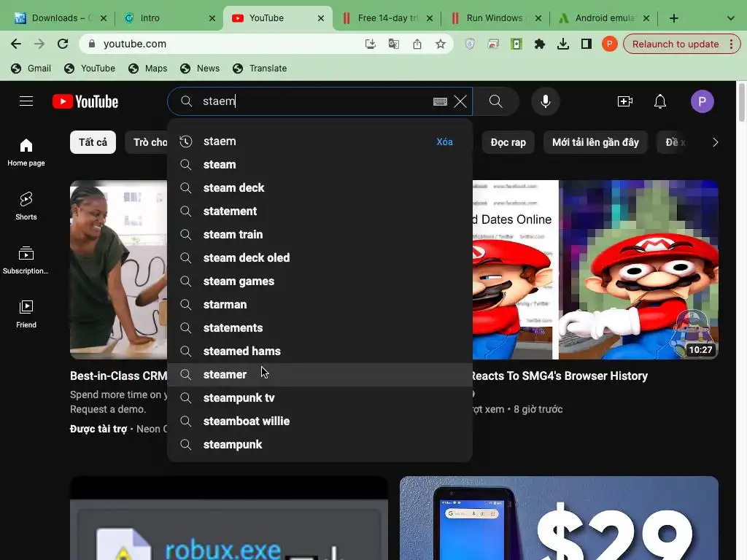Remove history suggestion with Xóa
Viewport: 747px width, 560px height.
tap(444, 141)
